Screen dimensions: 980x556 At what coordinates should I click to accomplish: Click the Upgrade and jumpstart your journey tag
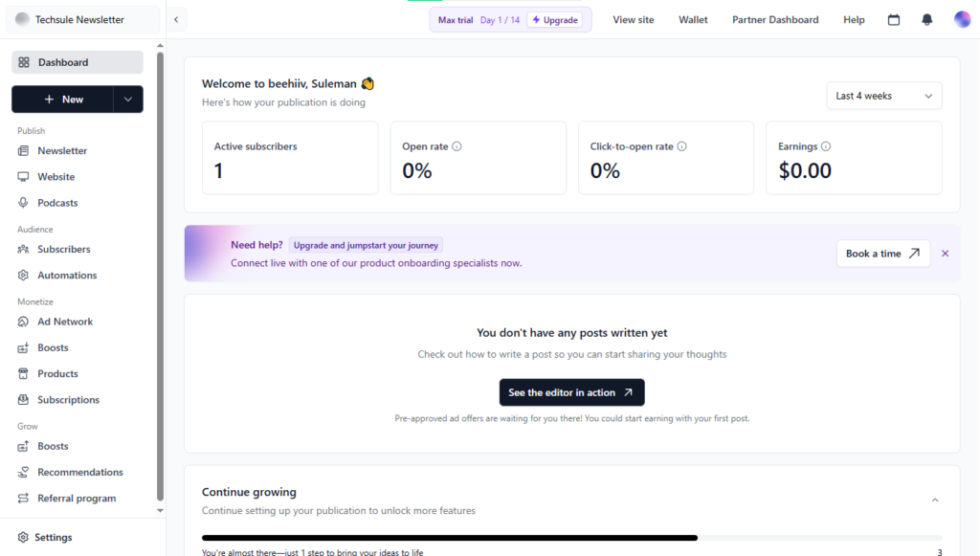pos(366,246)
